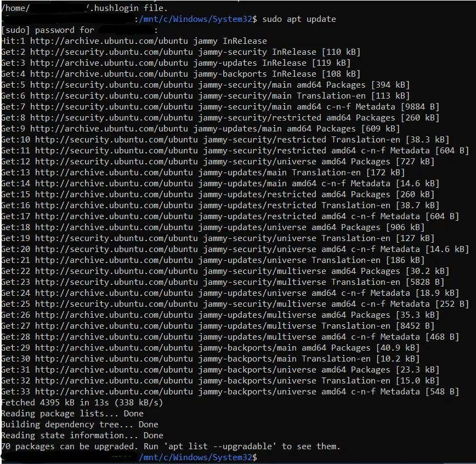Click the 'Get:10' restricted Translation-en [38.3 kB] line
The height and width of the screenshot is (464, 476).
[225, 140]
